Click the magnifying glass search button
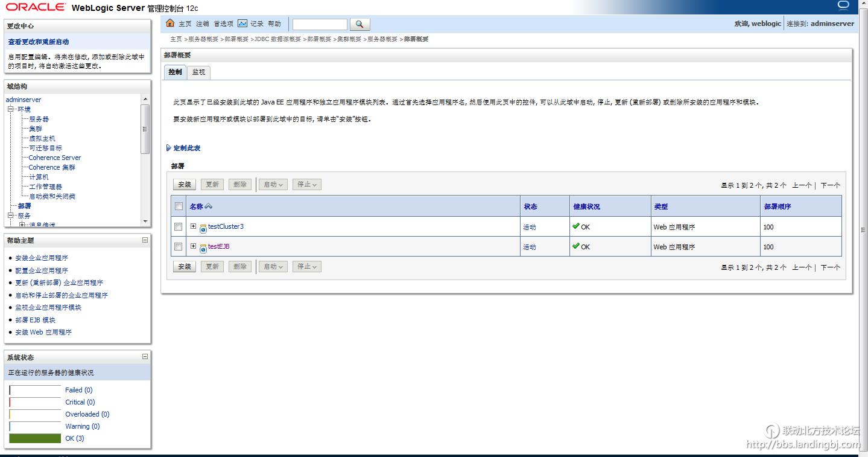 (360, 24)
